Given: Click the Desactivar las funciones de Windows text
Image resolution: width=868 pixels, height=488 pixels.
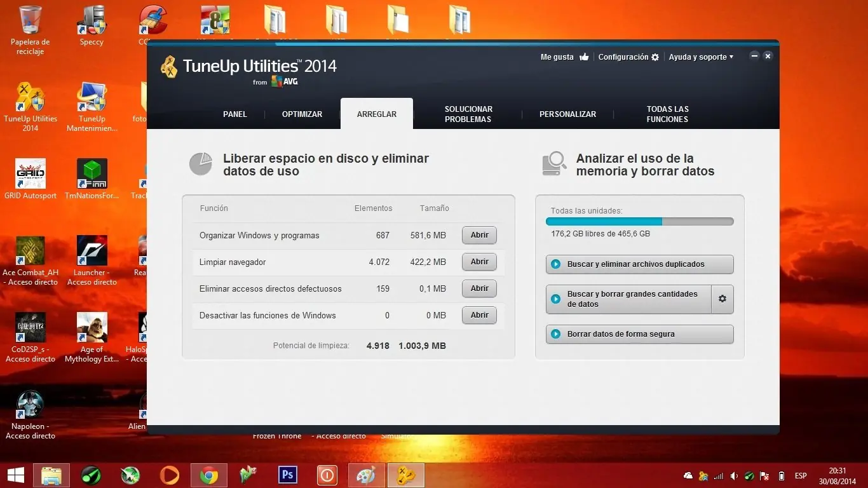Looking at the screenshot, I should 268,316.
